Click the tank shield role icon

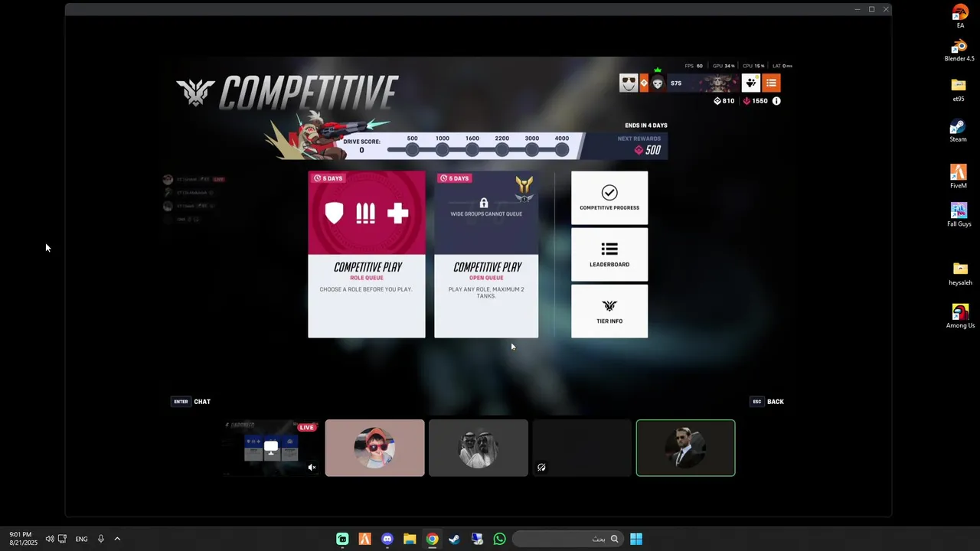click(x=335, y=214)
